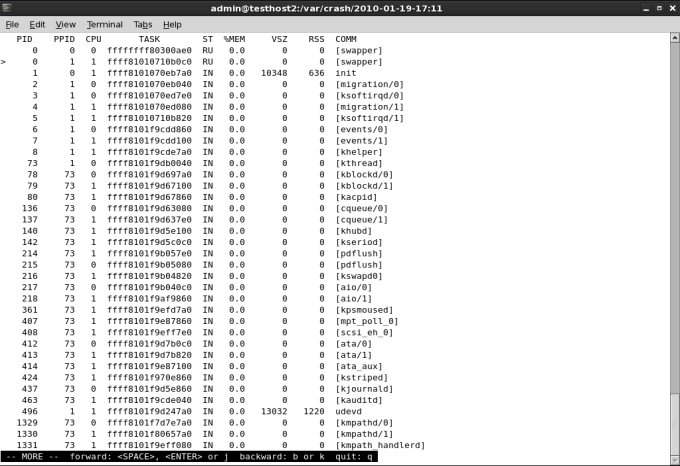Open the View menu

65,25
